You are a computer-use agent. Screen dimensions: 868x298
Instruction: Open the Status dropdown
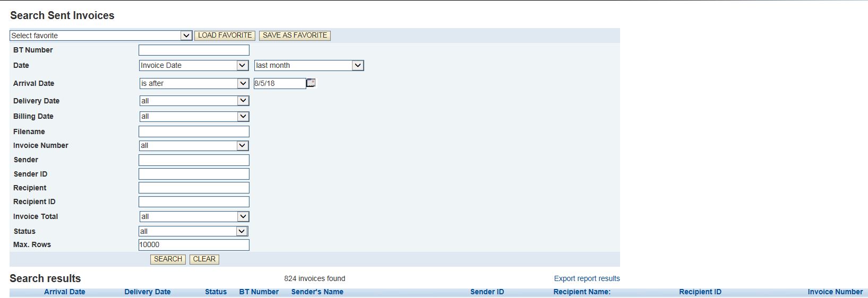(193, 231)
